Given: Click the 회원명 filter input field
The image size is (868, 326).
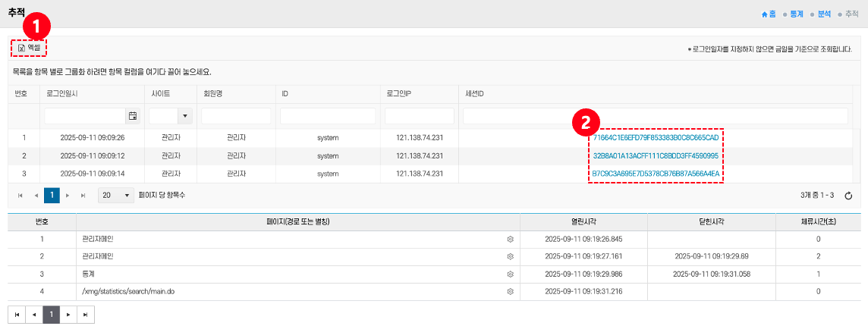Looking at the screenshot, I should click(x=235, y=116).
